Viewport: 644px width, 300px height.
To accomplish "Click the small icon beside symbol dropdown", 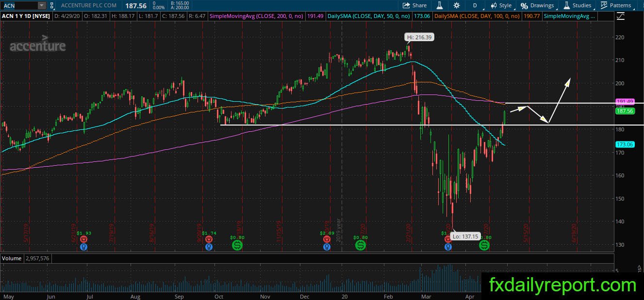I will point(51,5).
